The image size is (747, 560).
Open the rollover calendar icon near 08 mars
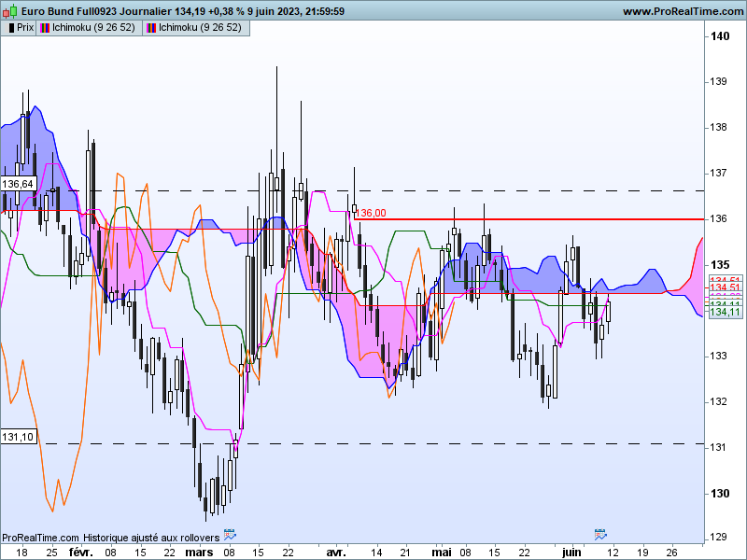tap(230, 534)
